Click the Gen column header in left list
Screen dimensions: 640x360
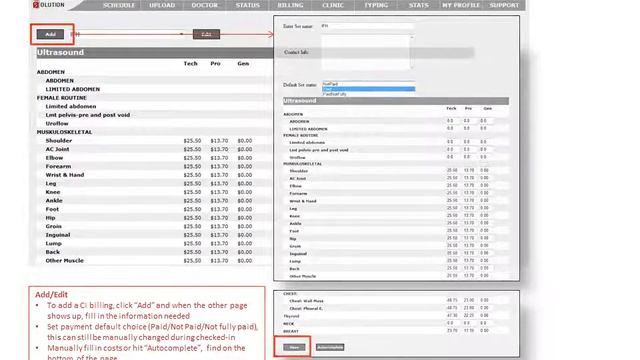243,64
